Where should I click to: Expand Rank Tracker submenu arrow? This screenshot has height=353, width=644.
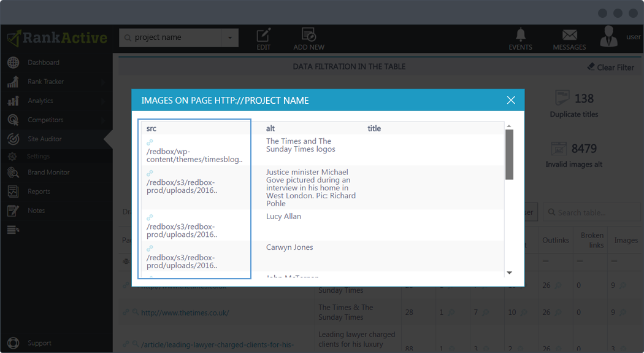click(103, 82)
